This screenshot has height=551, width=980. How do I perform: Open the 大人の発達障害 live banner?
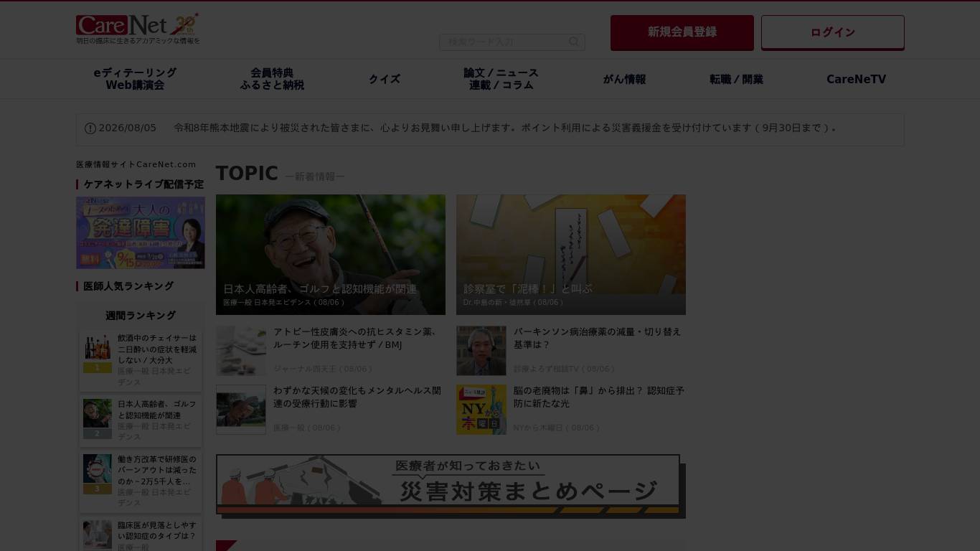[141, 233]
